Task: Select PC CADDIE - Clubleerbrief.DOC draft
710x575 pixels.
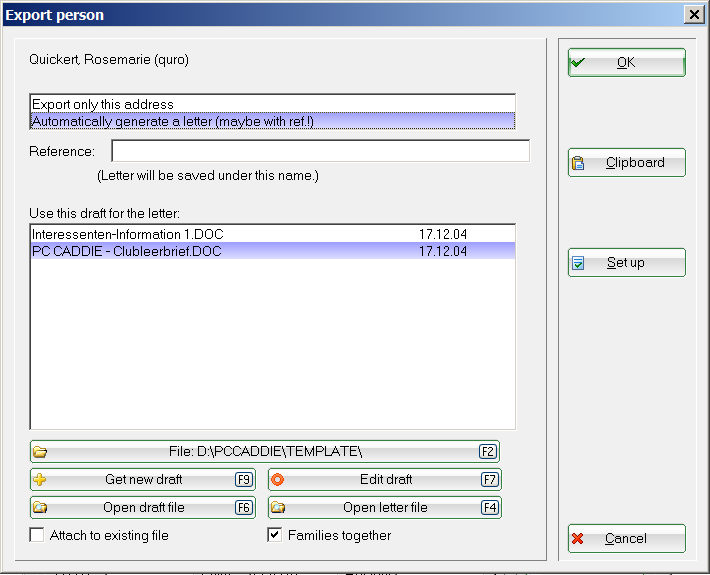Action: pyautogui.click(x=273, y=251)
